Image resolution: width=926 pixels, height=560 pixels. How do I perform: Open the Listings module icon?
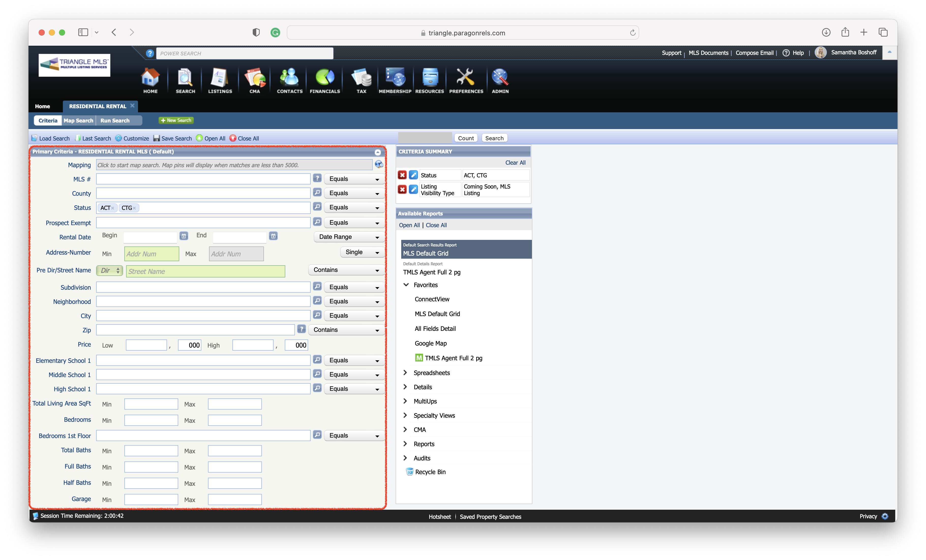pos(220,80)
